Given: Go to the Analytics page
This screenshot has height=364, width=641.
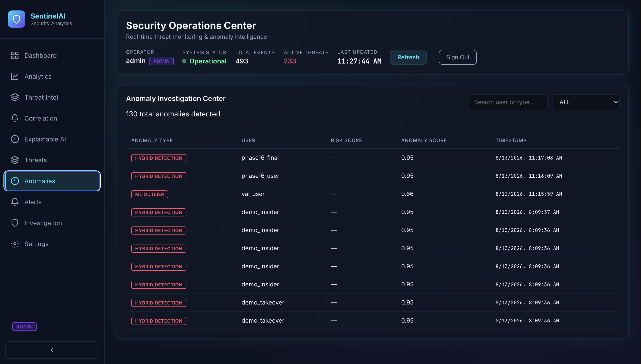Looking at the screenshot, I should coord(52,77).
